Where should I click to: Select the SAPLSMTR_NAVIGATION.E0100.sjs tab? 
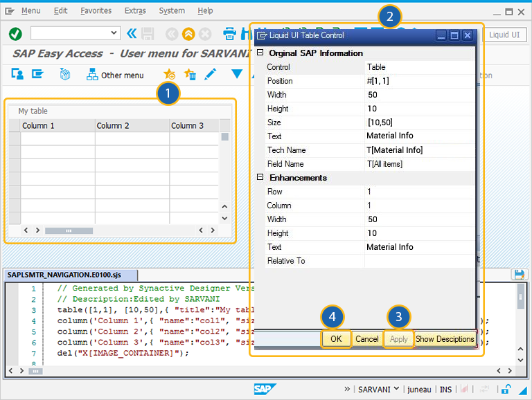[71, 275]
